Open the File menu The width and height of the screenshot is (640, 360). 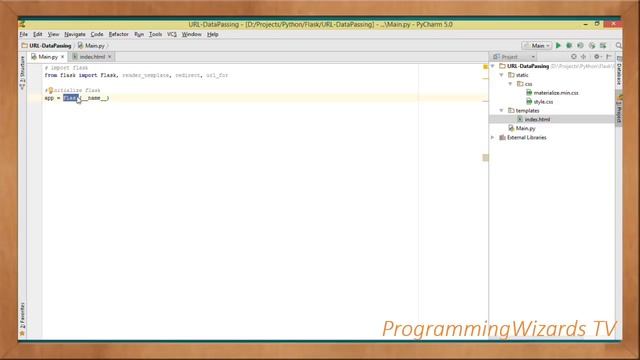[x=24, y=34]
